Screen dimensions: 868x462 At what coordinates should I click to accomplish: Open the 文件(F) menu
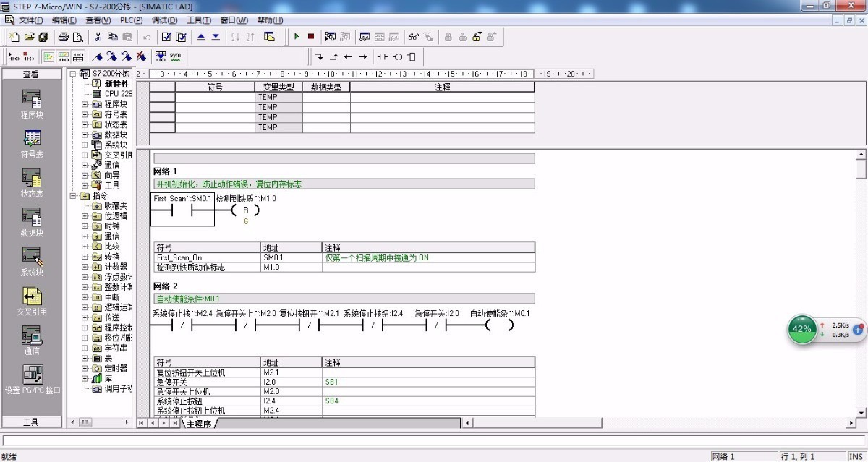pyautogui.click(x=30, y=20)
